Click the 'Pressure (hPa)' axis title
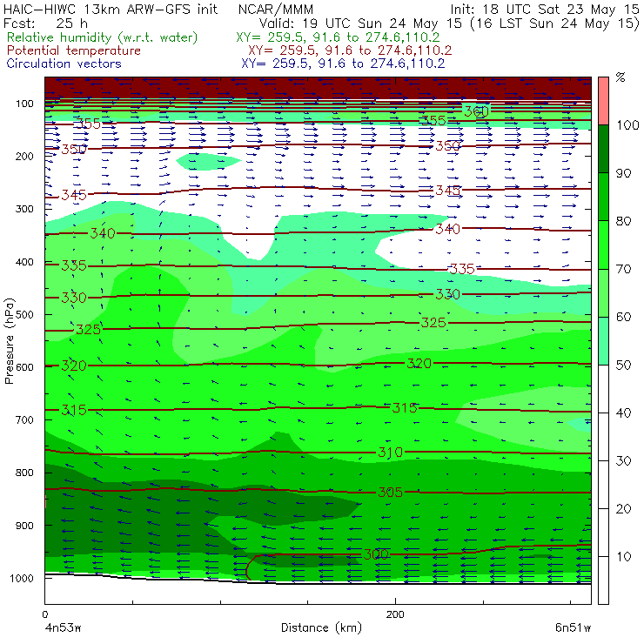The height and width of the screenshot is (644, 644). (10, 341)
